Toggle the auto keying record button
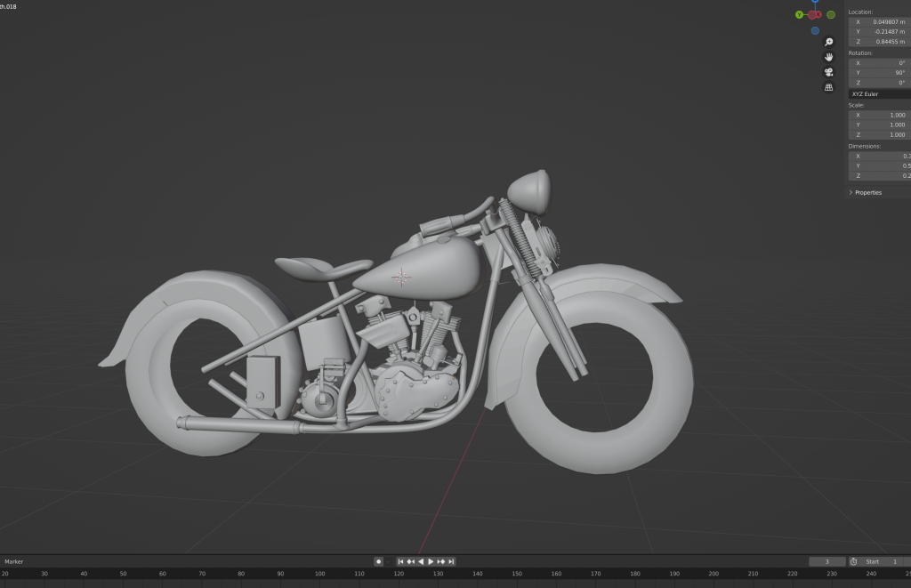Viewport: 911px width, 588px height. 378,561
